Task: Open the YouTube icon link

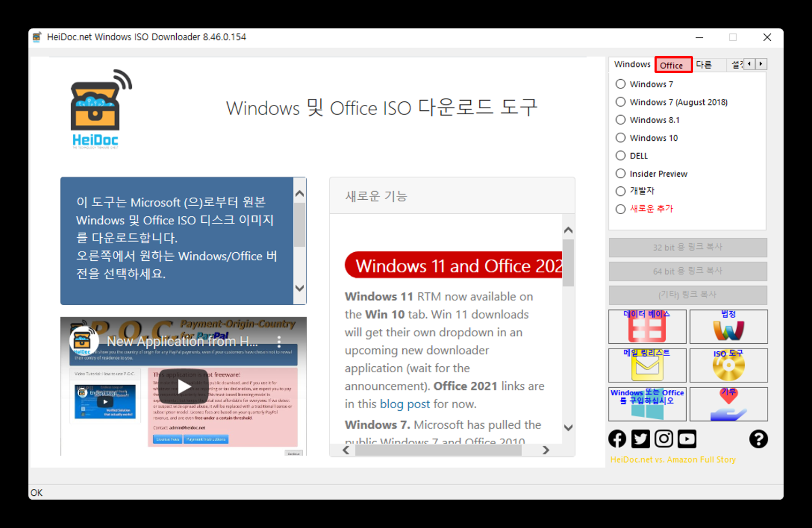Action: pos(687,439)
